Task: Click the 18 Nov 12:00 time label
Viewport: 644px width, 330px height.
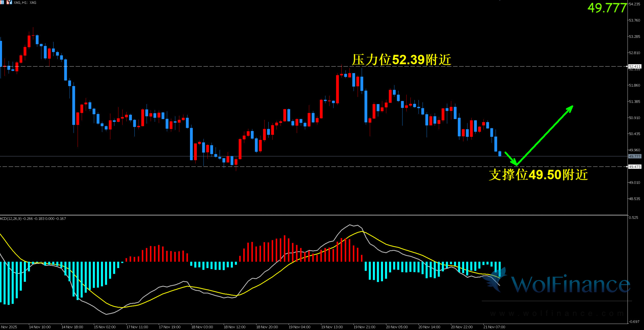Action: tap(234, 327)
